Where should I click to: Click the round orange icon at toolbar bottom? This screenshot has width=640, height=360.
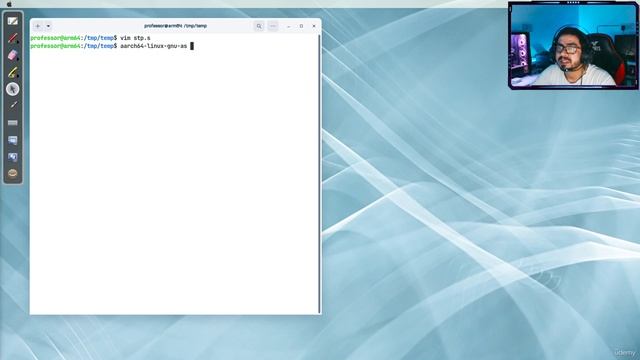pos(13,173)
